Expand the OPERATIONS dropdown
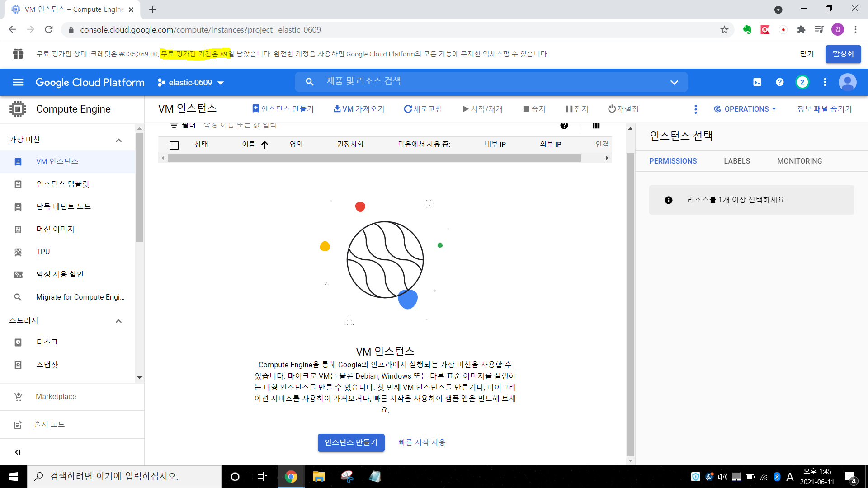The image size is (868, 488). 745,109
